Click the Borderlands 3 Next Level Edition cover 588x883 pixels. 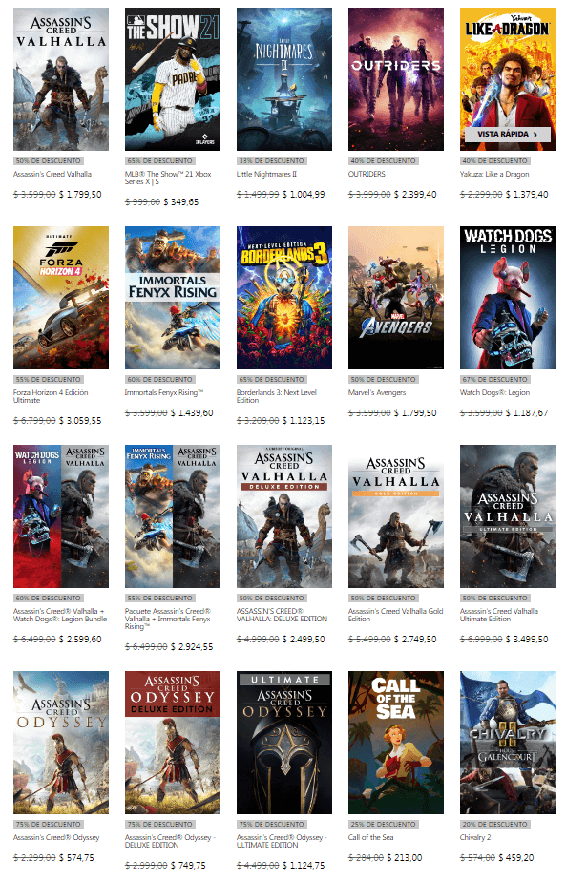[x=284, y=298]
